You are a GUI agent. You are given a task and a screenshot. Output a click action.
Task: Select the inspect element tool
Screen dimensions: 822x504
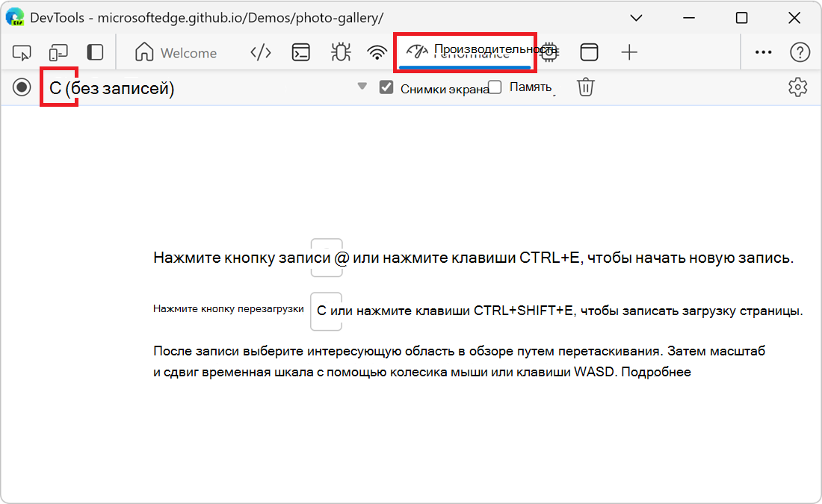coord(22,52)
